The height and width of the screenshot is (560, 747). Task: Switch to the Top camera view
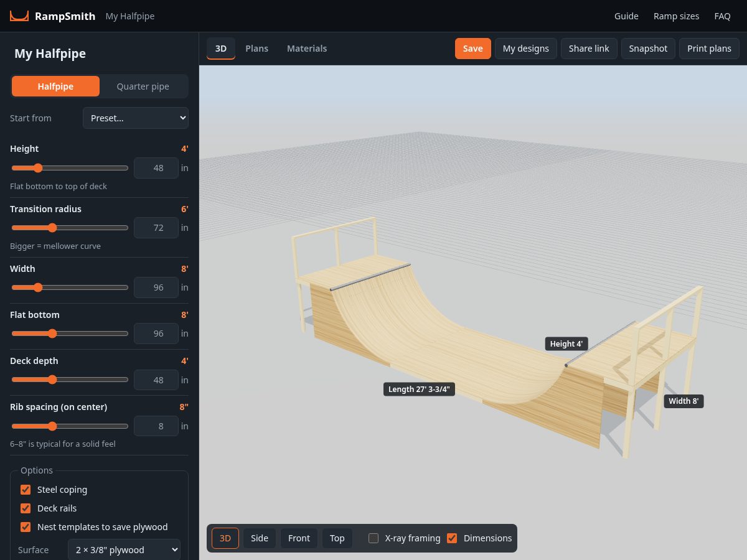click(337, 538)
